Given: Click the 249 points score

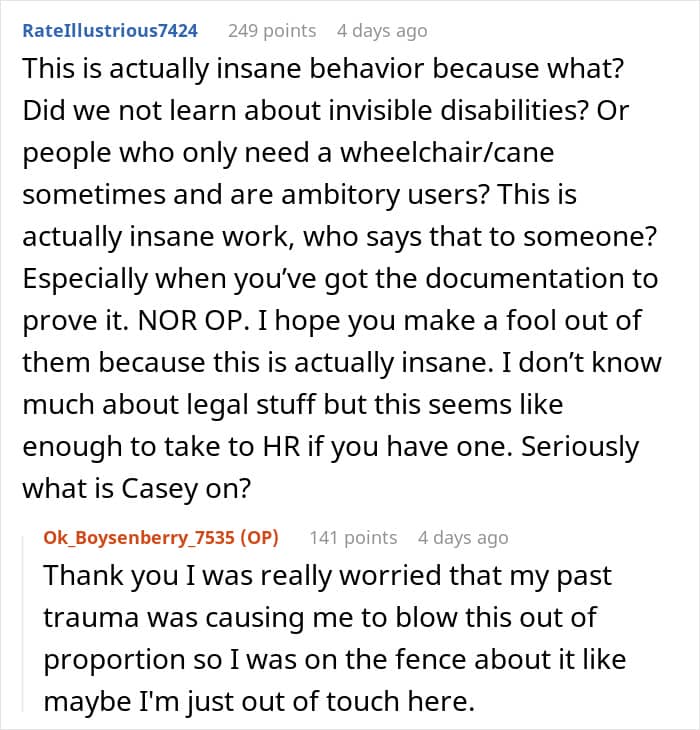Looking at the screenshot, I should pos(272,31).
